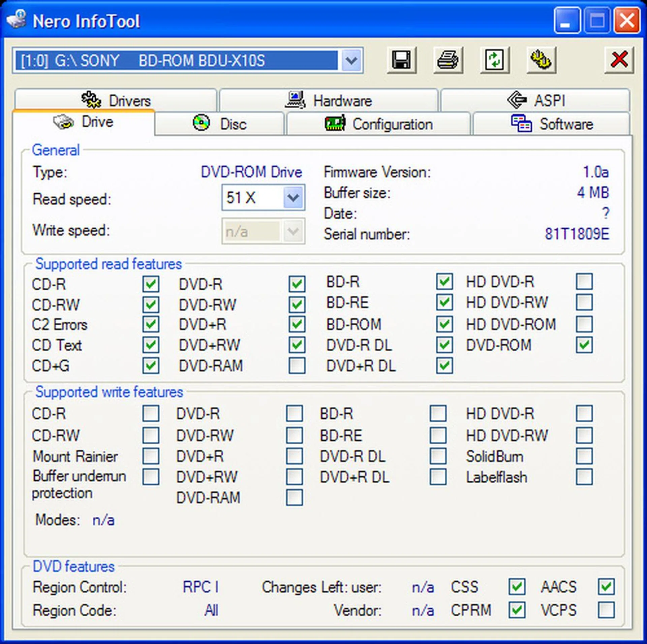Viewport: 647px width, 644px height.
Task: Exit using the red X toolbar button
Action: (619, 59)
